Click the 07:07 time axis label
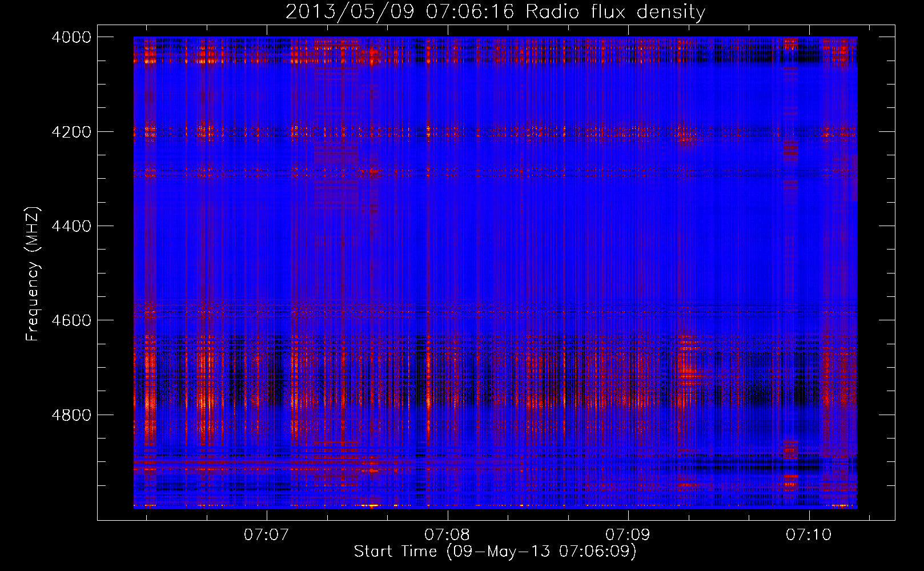Image resolution: width=924 pixels, height=571 pixels. (266, 535)
